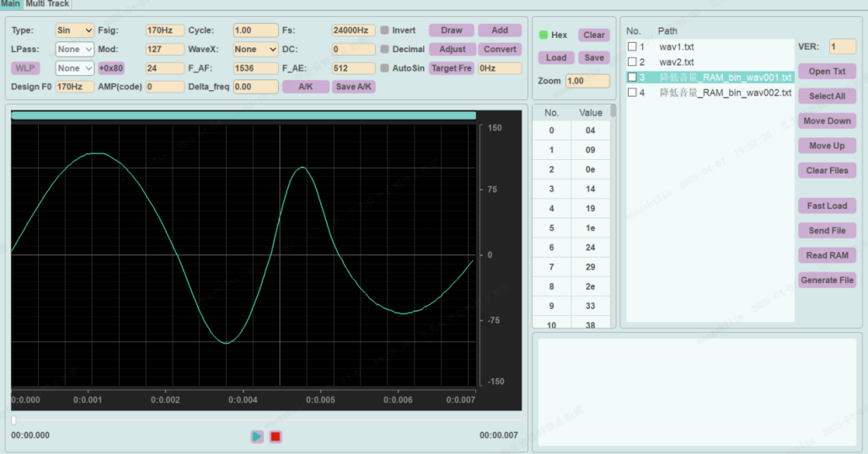Viewport: 868px width, 454px height.
Task: Click the Cycle input field
Action: coord(255,30)
